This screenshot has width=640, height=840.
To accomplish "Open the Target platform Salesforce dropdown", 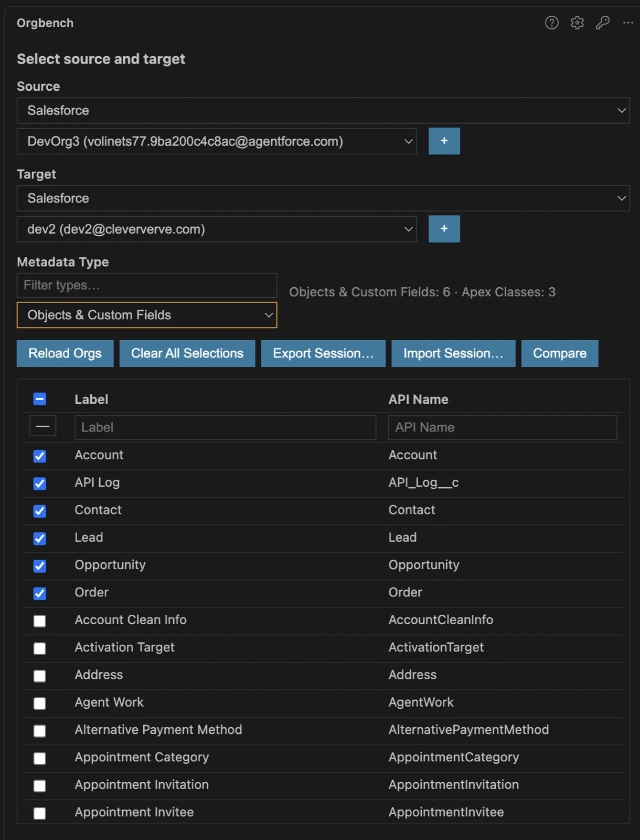I will (323, 198).
